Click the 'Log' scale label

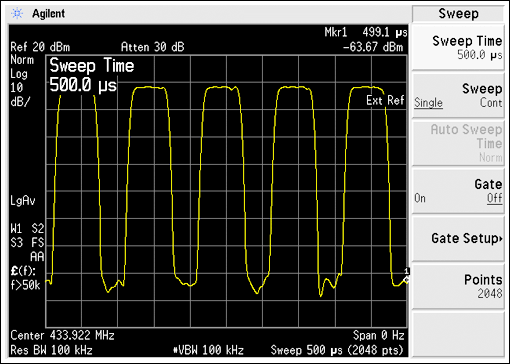[19, 74]
